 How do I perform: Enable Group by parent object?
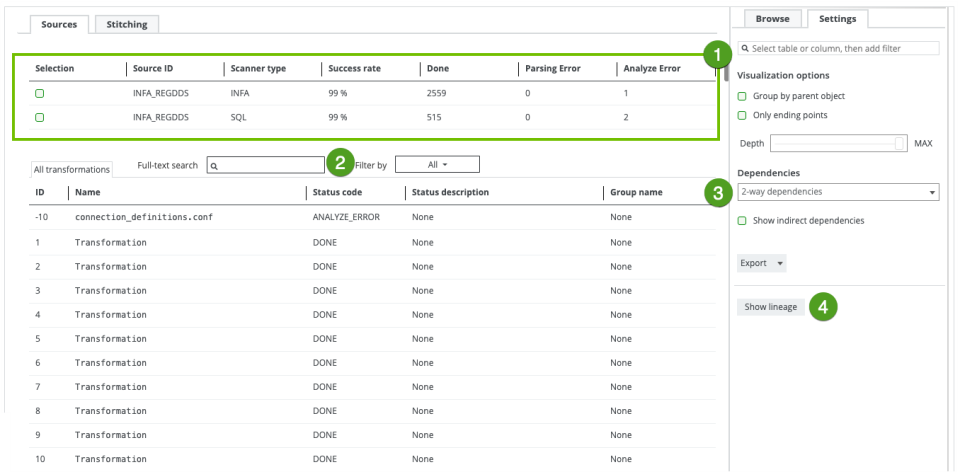click(x=742, y=96)
